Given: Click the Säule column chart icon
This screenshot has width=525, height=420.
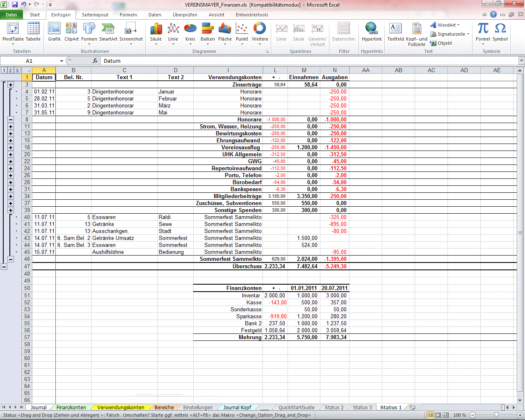Looking at the screenshot, I should (156, 32).
